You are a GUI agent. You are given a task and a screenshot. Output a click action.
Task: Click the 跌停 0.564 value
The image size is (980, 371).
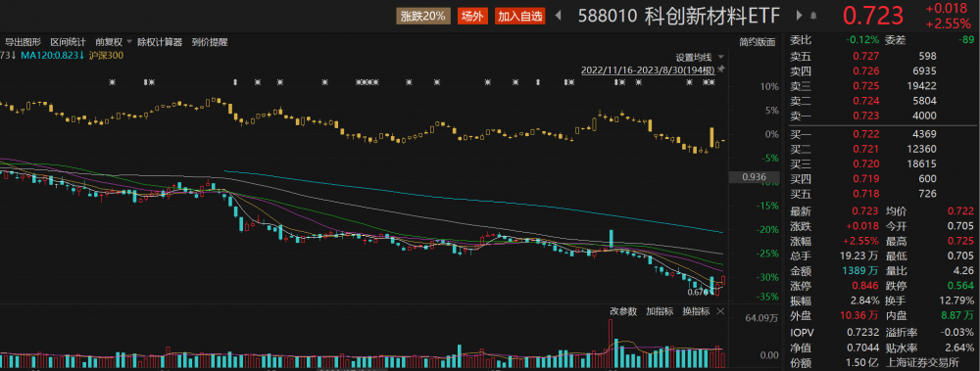pyautogui.click(x=961, y=286)
